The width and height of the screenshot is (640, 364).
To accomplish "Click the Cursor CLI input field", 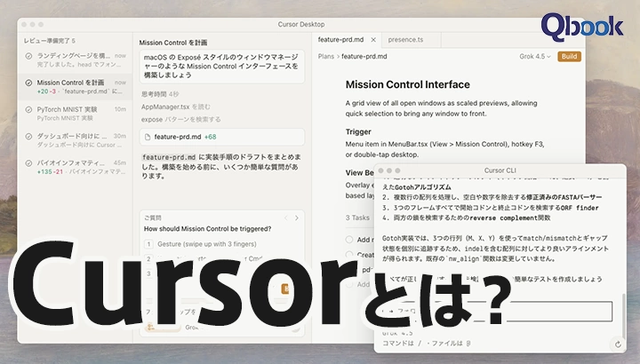I will point(497,312).
